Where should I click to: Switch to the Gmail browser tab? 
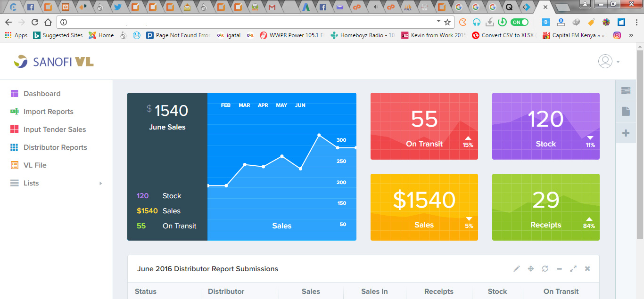[272, 7]
